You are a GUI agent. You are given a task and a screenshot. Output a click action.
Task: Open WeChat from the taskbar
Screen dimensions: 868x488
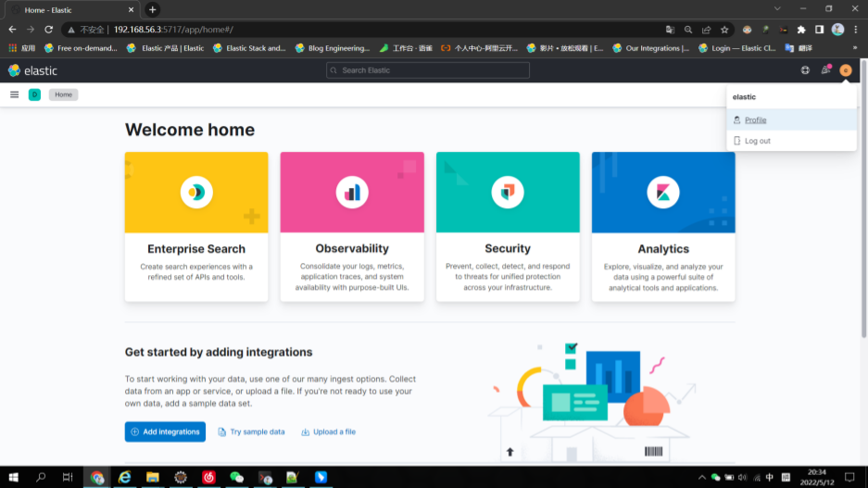click(236, 477)
